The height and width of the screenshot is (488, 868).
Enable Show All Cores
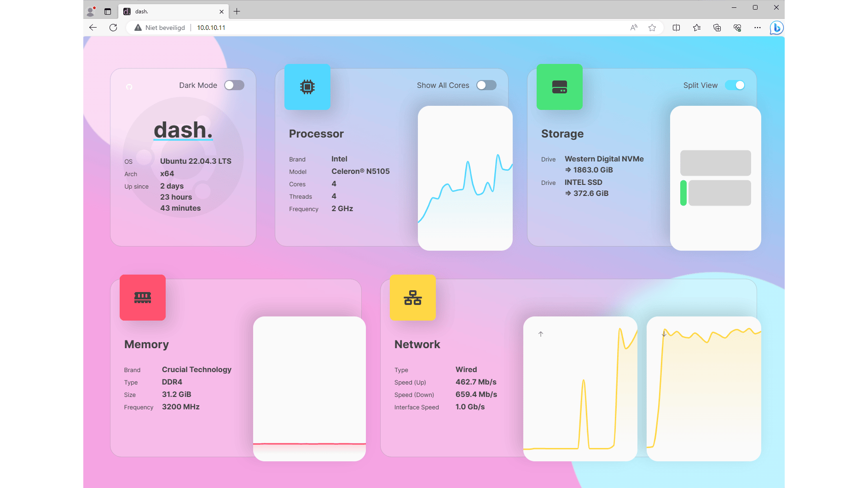coord(486,85)
